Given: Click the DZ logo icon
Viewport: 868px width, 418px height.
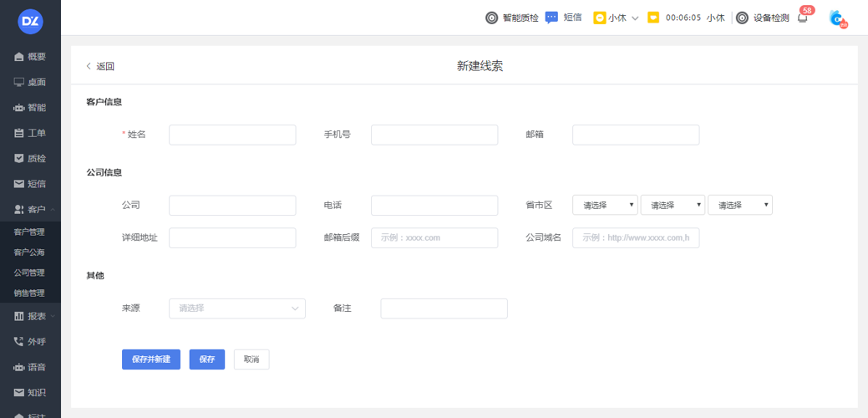Looking at the screenshot, I should (30, 23).
